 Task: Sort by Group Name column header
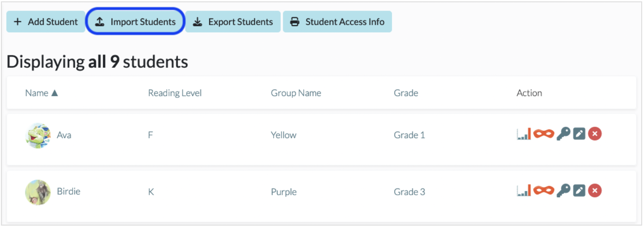[x=296, y=93]
